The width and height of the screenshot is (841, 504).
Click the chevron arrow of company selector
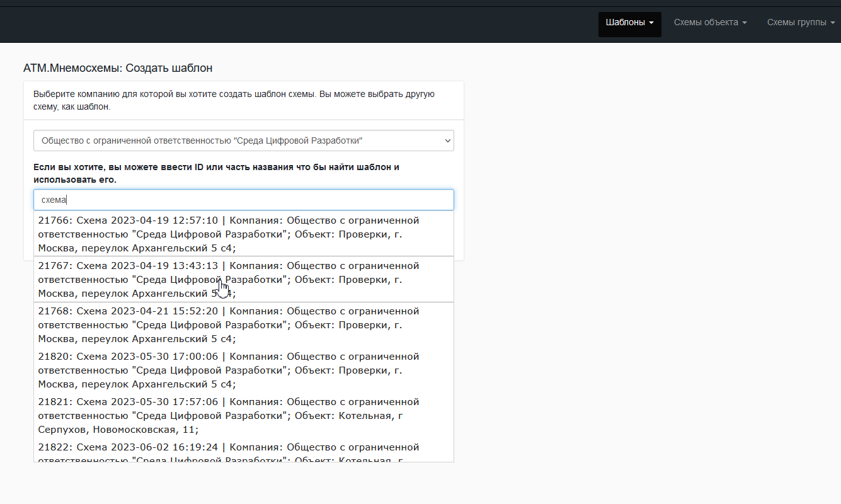click(447, 140)
